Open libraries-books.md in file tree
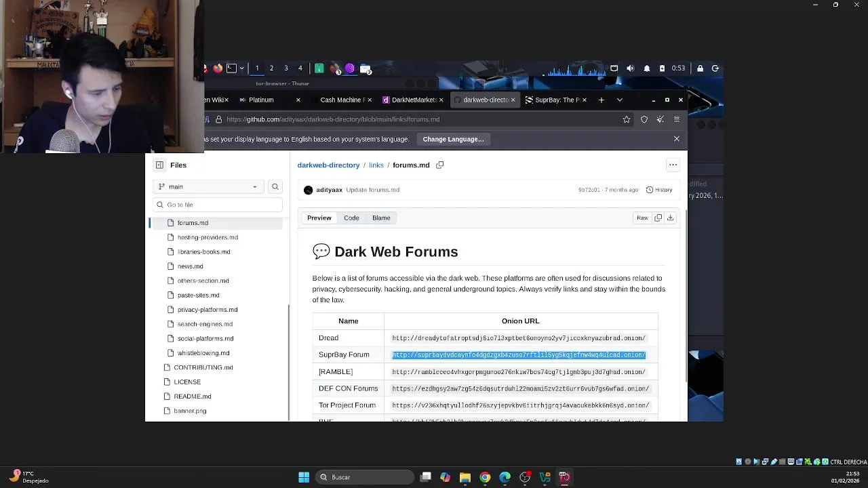This screenshot has height=488, width=868. (x=203, y=251)
